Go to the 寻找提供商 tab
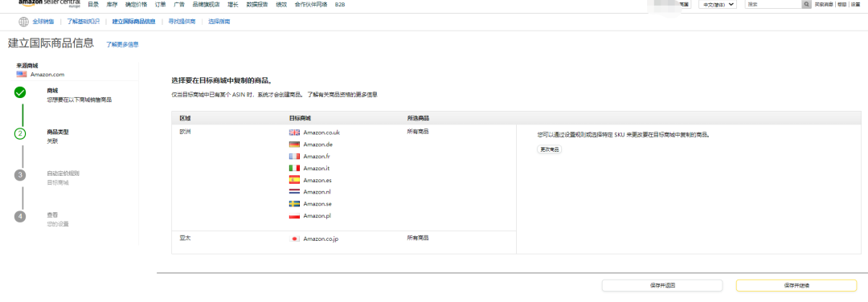The image size is (868, 302). coord(182,22)
